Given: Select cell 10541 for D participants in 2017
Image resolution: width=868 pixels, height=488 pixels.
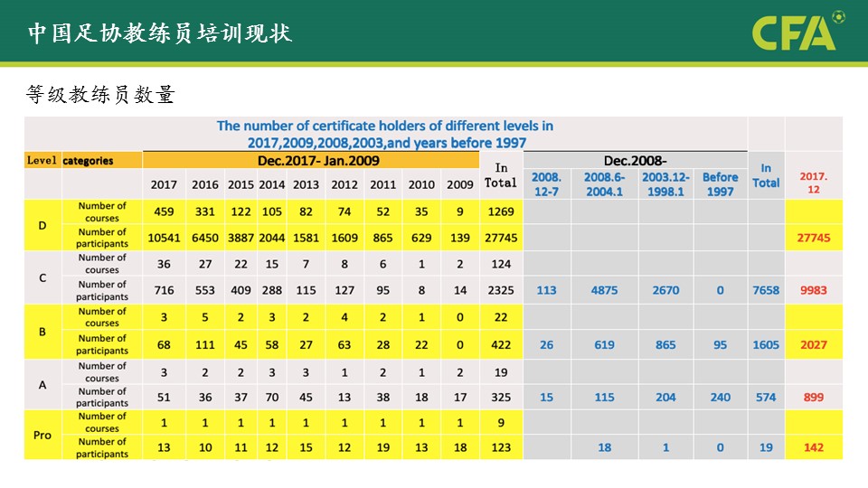Looking at the screenshot, I should [x=164, y=238].
